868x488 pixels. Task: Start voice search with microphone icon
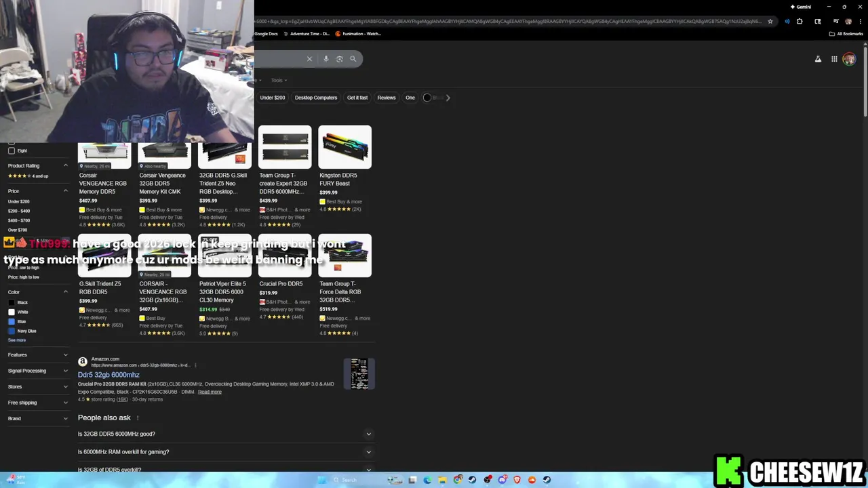325,59
